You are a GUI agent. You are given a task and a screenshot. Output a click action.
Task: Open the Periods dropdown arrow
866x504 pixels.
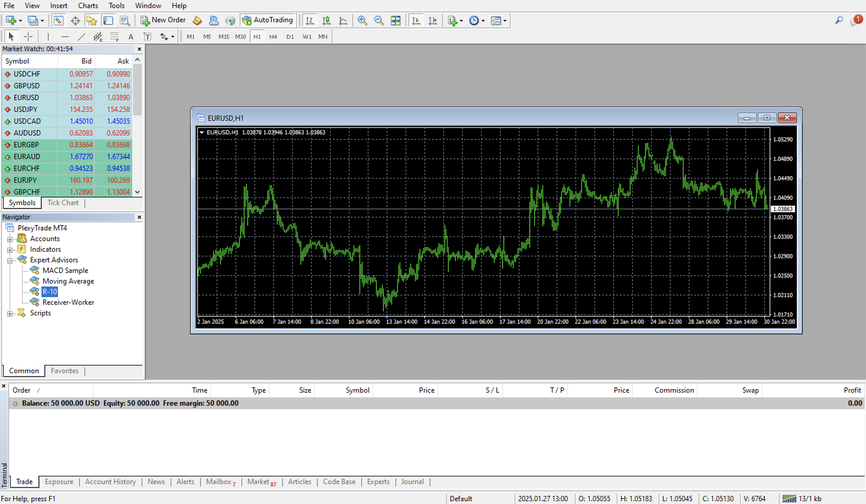click(x=483, y=21)
